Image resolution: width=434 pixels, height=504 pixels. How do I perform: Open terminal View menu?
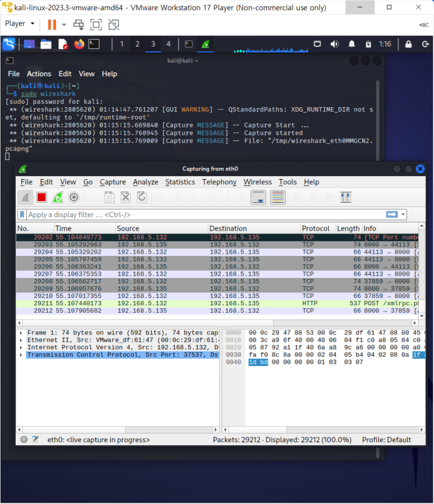pos(87,74)
